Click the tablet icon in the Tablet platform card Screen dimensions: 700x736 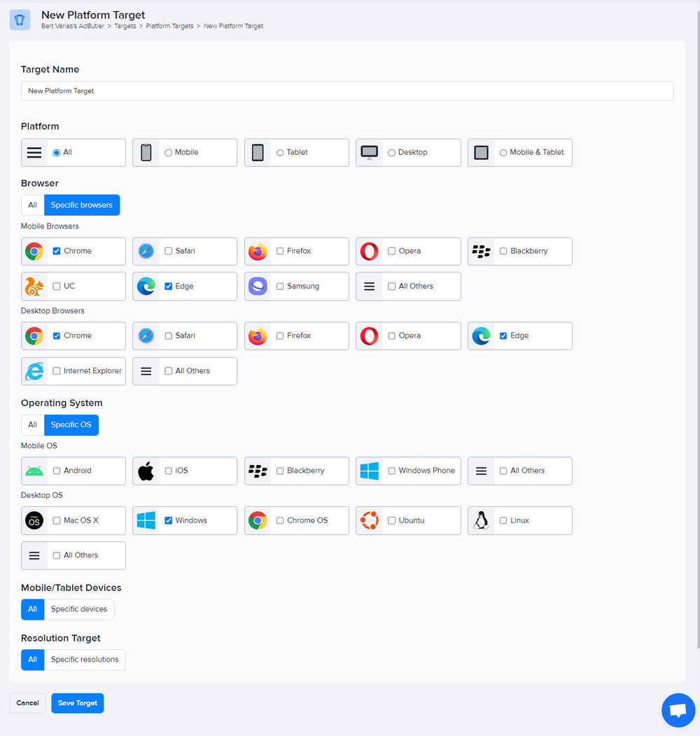[x=258, y=153]
